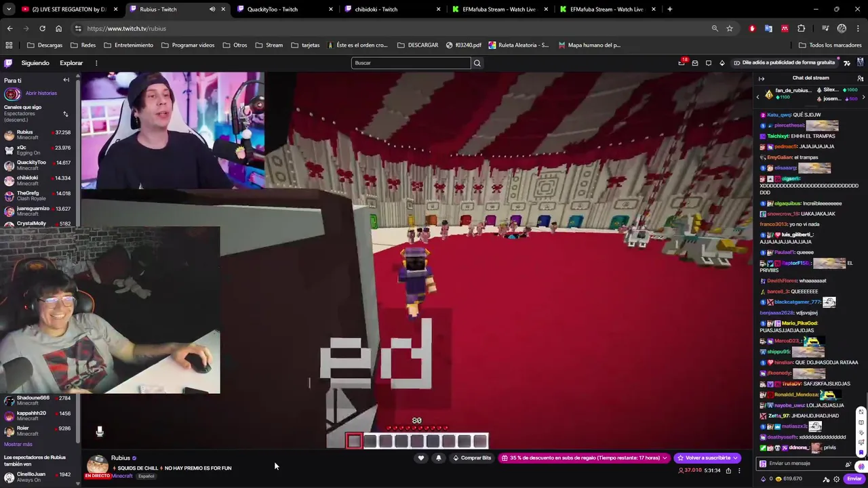Sort followed channels by viewers

point(65,114)
